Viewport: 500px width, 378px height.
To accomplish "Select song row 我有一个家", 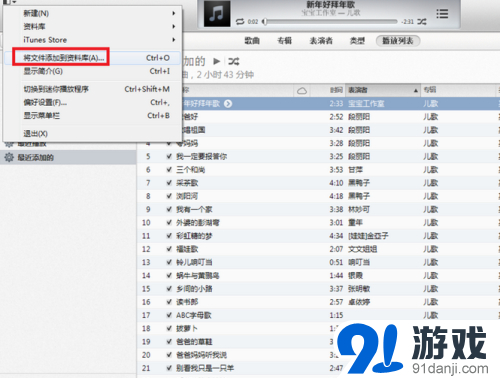I will 318,209.
